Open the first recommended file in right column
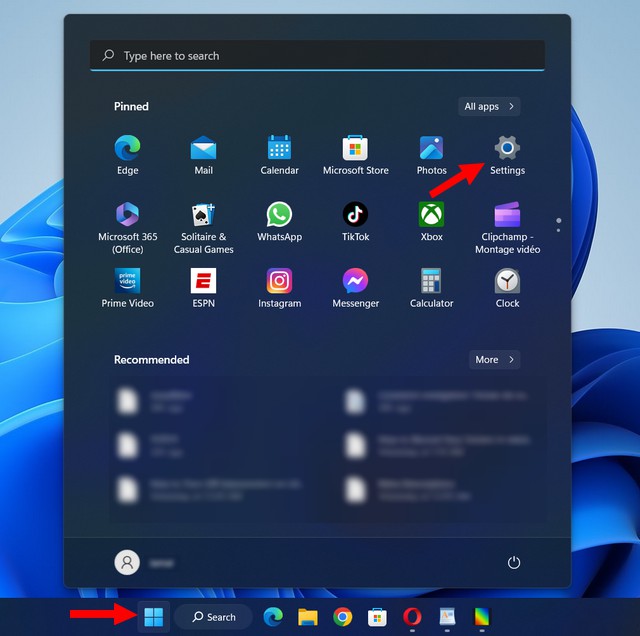640x636 pixels. [x=437, y=401]
